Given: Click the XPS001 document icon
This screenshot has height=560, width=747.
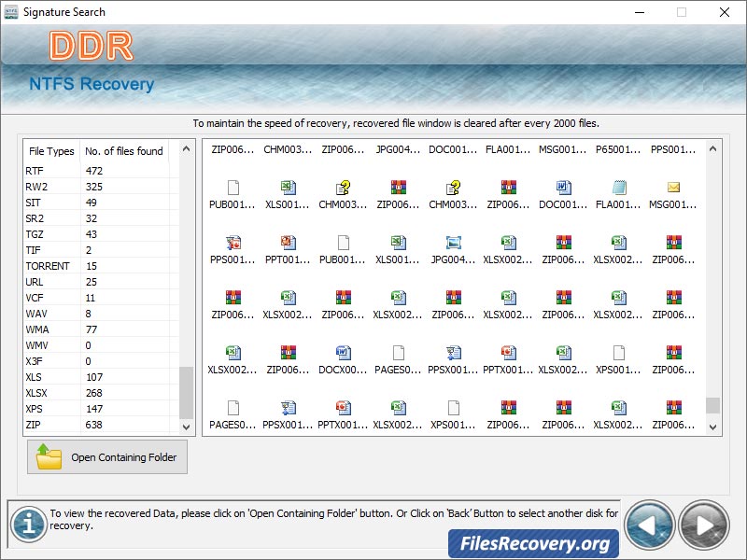Looking at the screenshot, I should point(618,355).
